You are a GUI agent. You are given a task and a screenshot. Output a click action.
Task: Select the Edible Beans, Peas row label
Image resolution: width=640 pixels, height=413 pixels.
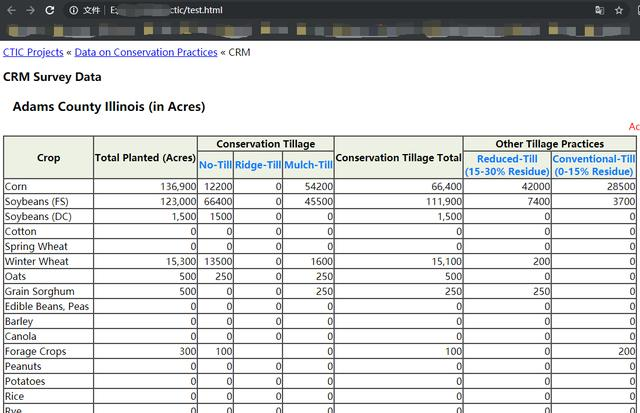[x=47, y=306]
